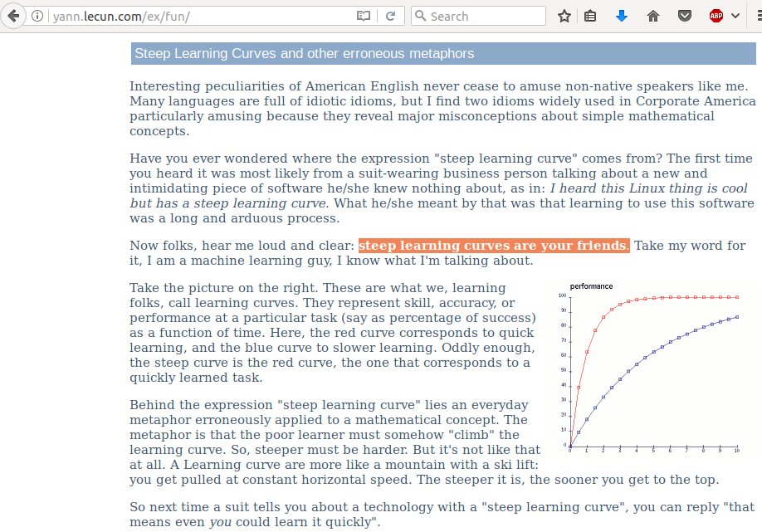Image resolution: width=762 pixels, height=532 pixels.
Task: Focus the yann.lecun.com/ex/fun/ address bar
Action: [x=202, y=16]
